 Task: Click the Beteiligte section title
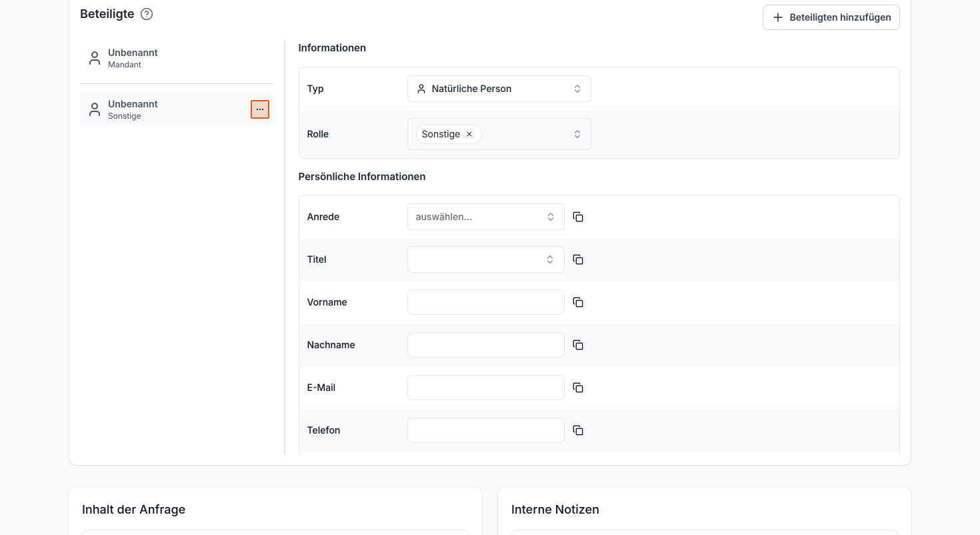(x=107, y=14)
